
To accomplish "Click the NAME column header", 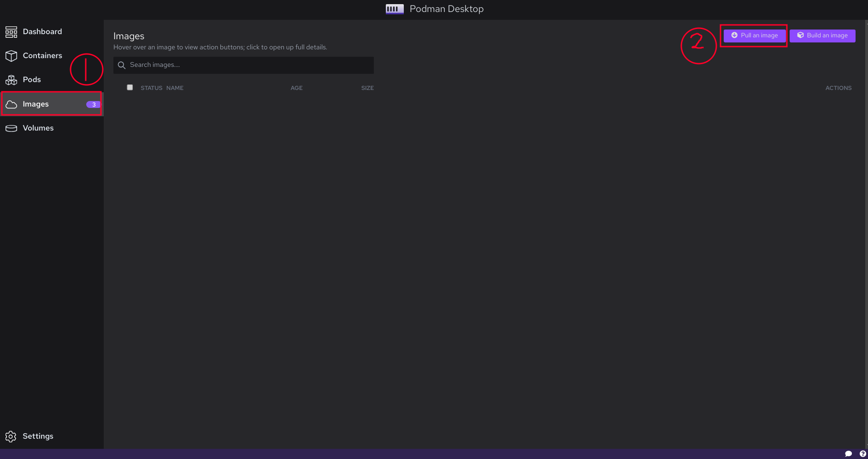I will 175,88.
